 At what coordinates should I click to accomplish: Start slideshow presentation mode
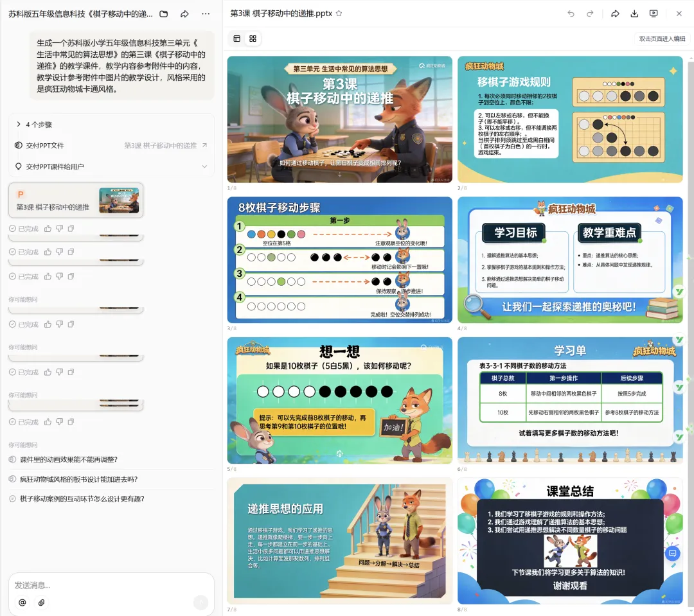654,13
